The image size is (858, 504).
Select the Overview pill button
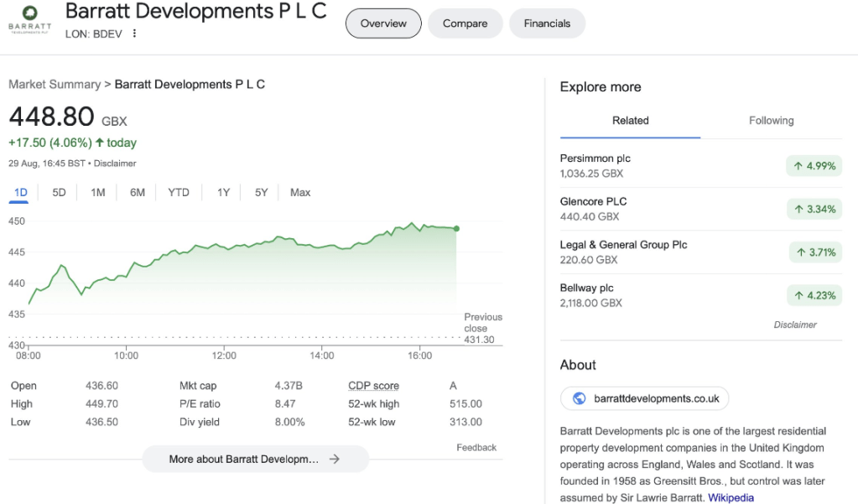[383, 23]
